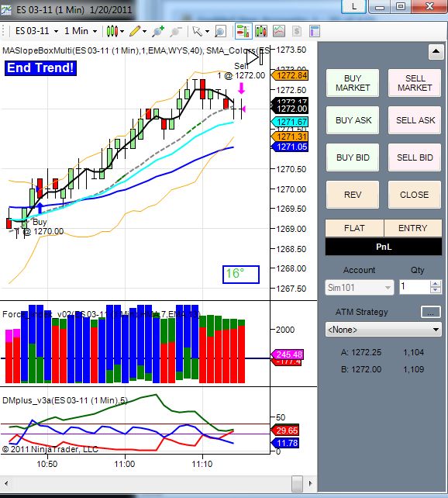
Task: Expand the ES 03-11 instrument dropdown
Action: coord(56,32)
